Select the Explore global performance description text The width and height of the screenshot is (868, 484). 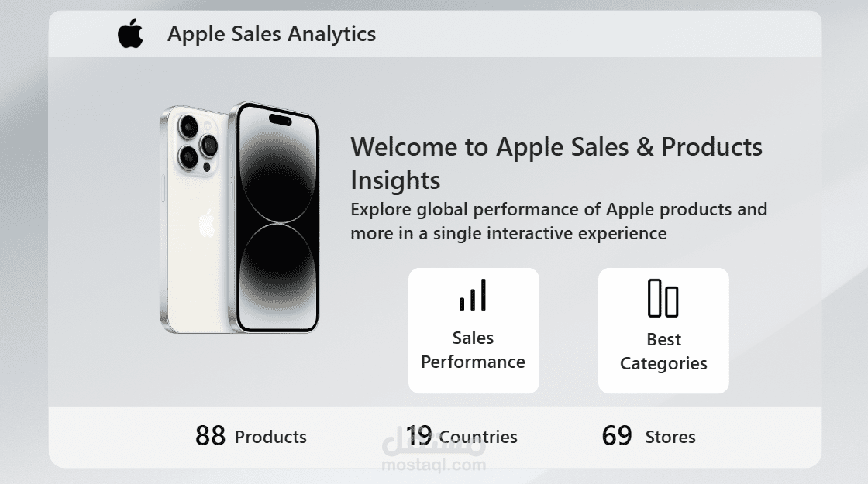point(559,221)
